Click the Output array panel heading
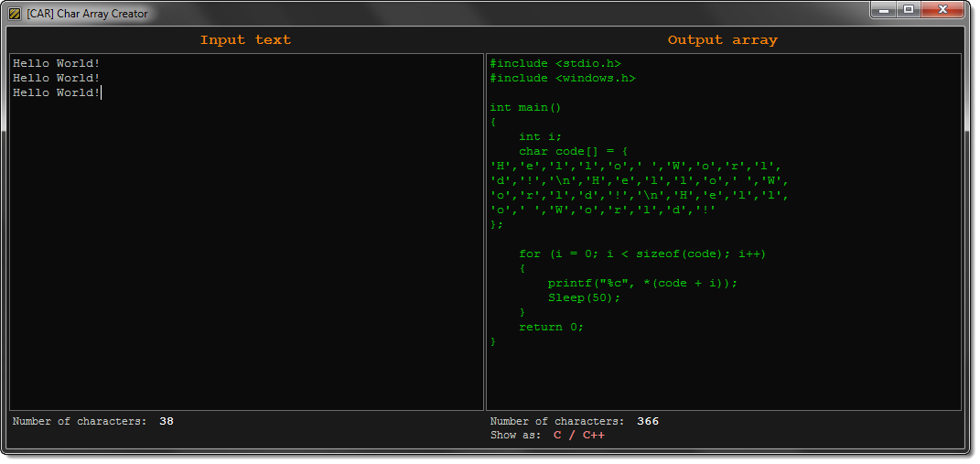 click(x=722, y=39)
